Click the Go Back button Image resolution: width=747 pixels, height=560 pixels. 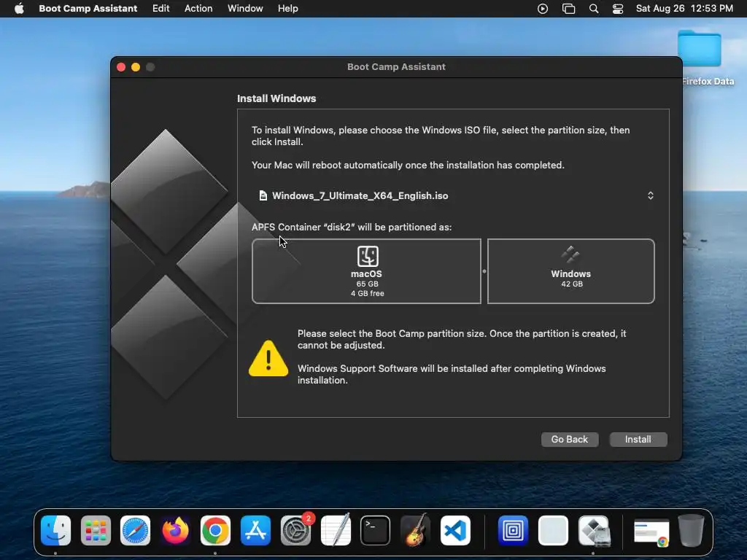(x=569, y=440)
